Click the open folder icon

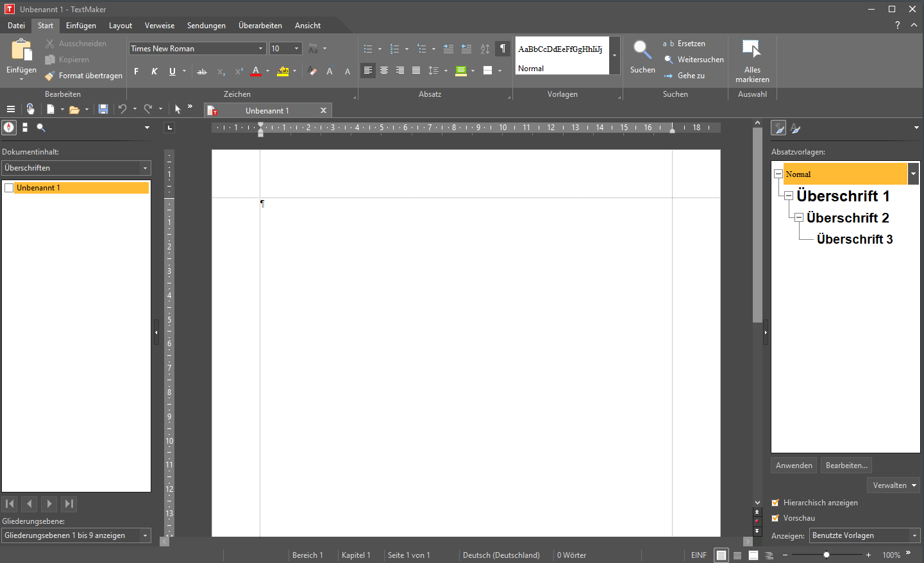pyautogui.click(x=74, y=110)
